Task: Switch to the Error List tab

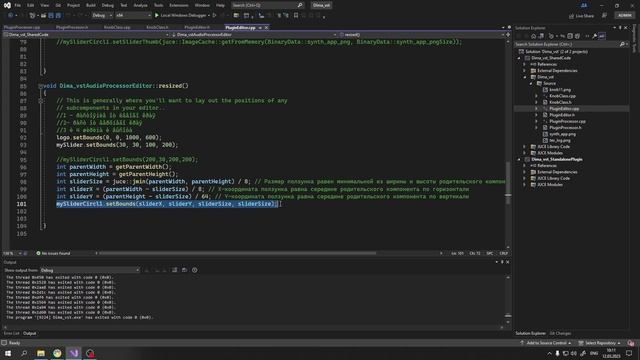Action: tap(11, 333)
